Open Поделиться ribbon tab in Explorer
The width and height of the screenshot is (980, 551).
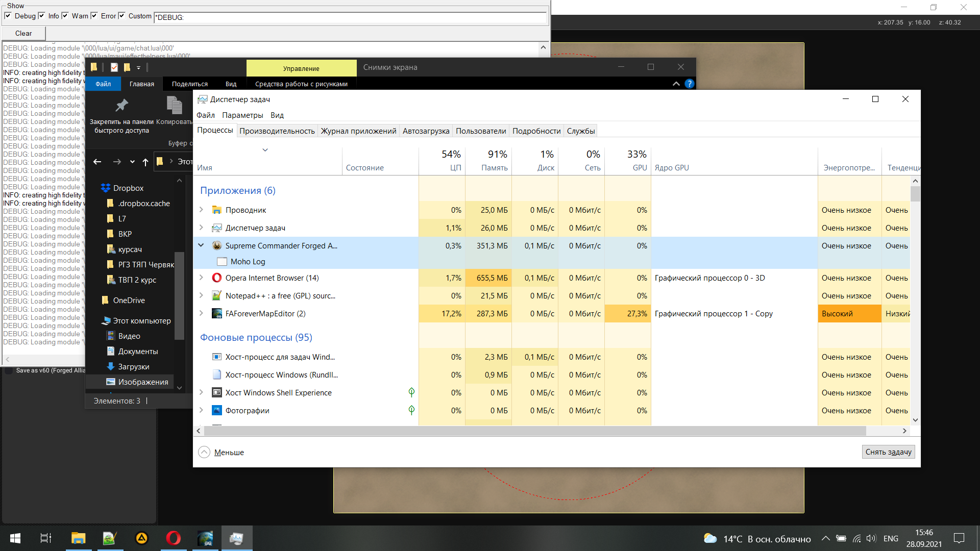[190, 84]
